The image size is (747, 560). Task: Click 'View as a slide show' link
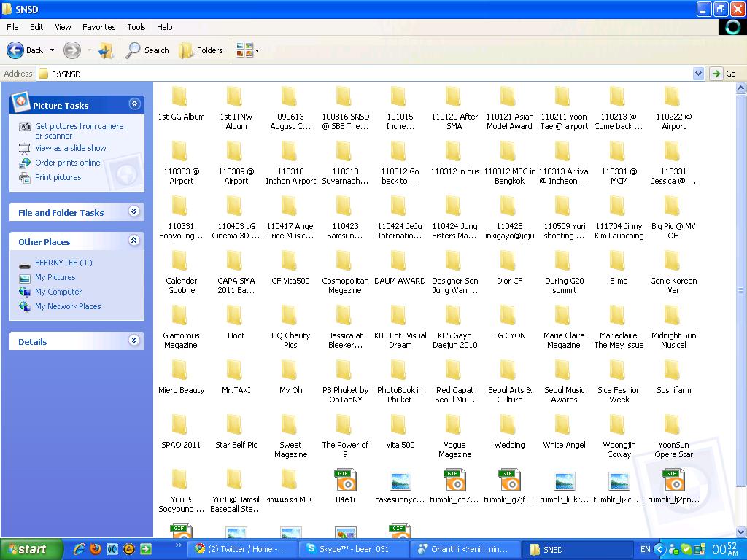70,148
